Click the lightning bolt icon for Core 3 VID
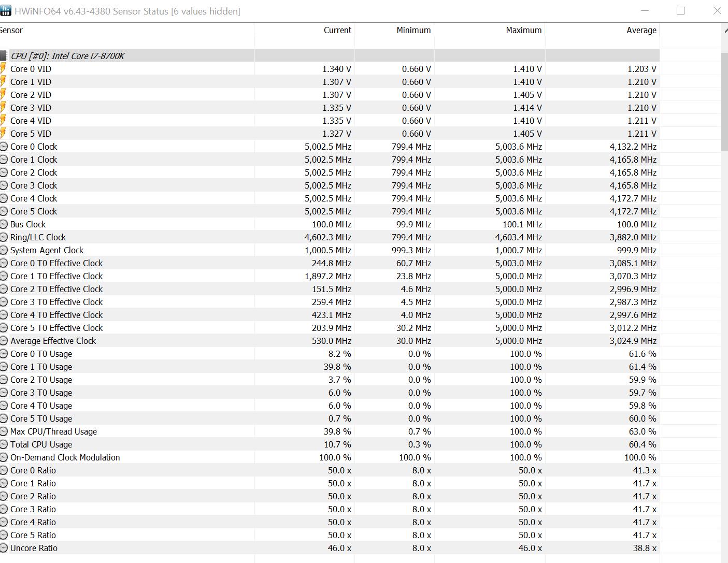 coord(3,108)
